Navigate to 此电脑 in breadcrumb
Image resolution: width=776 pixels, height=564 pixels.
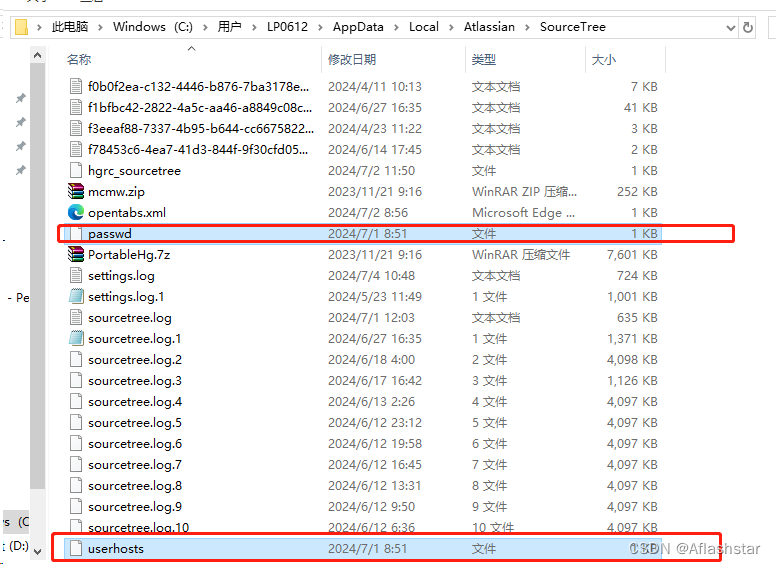pos(70,27)
